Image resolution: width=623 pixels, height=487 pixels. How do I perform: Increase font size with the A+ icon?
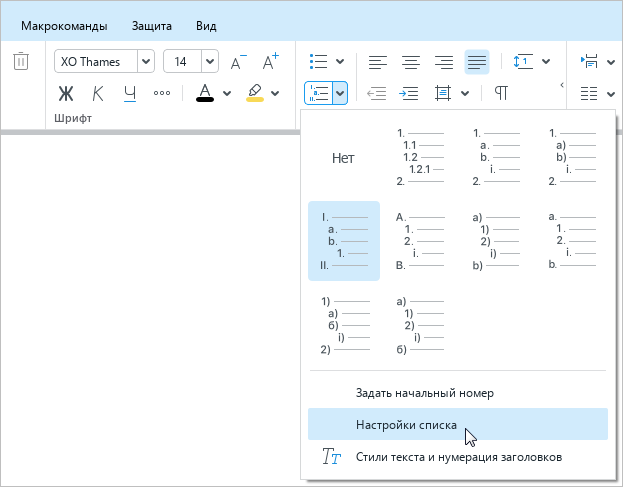point(270,62)
